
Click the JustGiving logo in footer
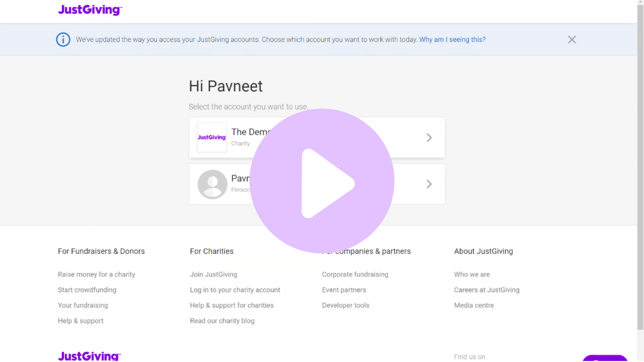click(x=89, y=356)
